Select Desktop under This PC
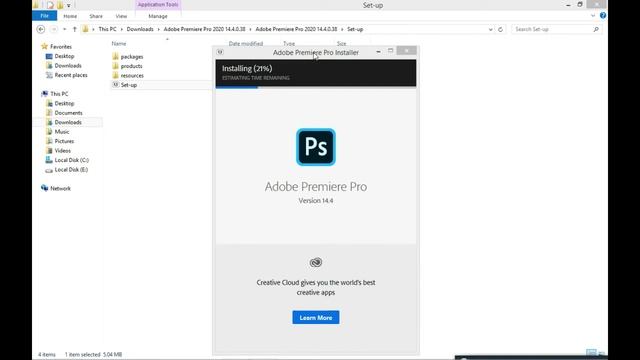 tap(64, 103)
